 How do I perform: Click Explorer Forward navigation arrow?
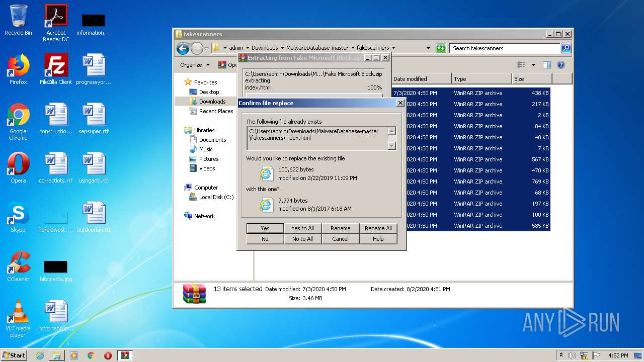[197, 48]
